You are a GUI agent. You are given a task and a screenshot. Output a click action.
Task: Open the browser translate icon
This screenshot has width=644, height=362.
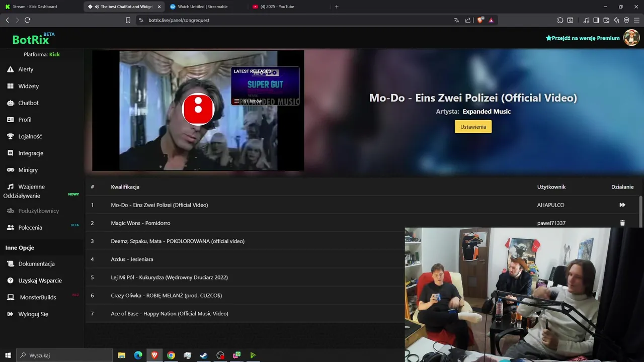(x=456, y=20)
